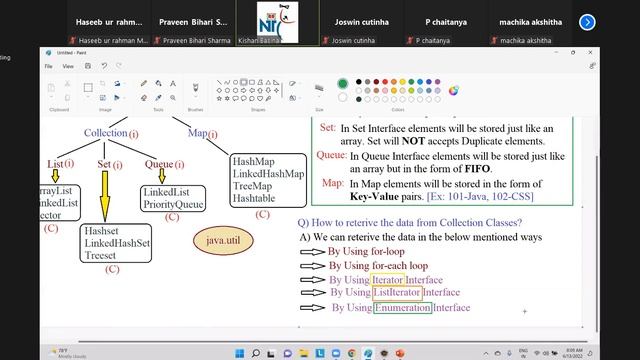Open File Explorer from taskbar
Viewport: 640px width, 360px height.
tap(304, 353)
